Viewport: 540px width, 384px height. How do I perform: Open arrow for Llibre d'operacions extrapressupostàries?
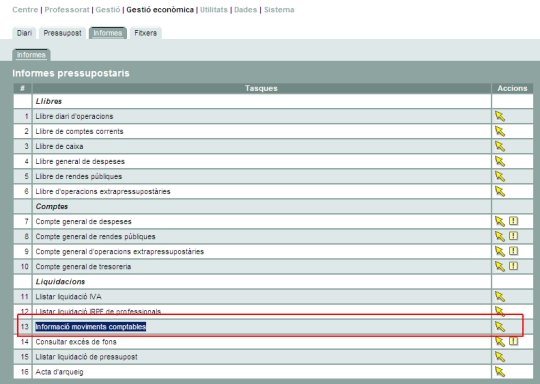(x=500, y=191)
